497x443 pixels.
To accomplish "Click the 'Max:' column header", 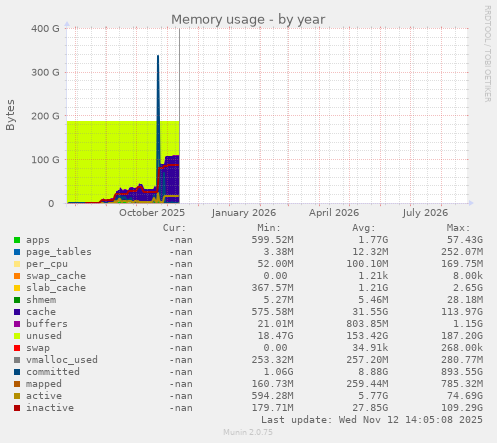I will pyautogui.click(x=458, y=228).
